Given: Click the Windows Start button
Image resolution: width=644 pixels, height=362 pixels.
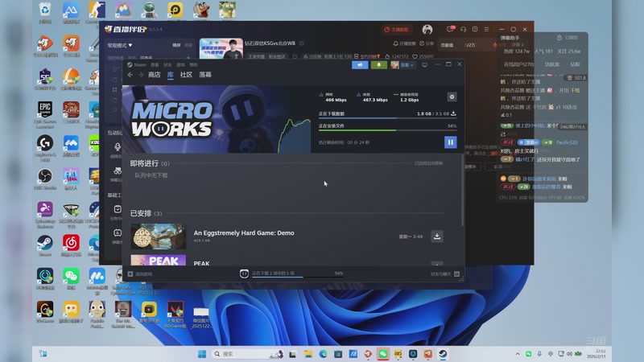Looking at the screenshot, I should coord(202,354).
